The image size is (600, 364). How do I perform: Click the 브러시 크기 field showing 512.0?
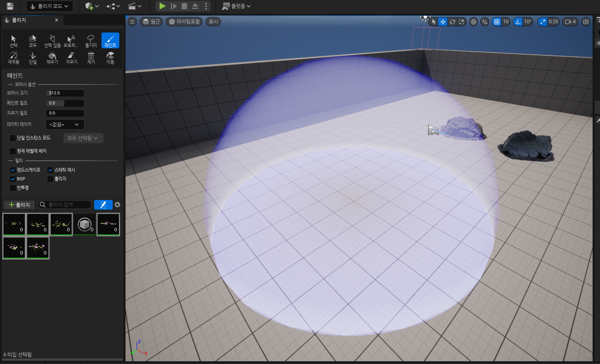click(65, 93)
